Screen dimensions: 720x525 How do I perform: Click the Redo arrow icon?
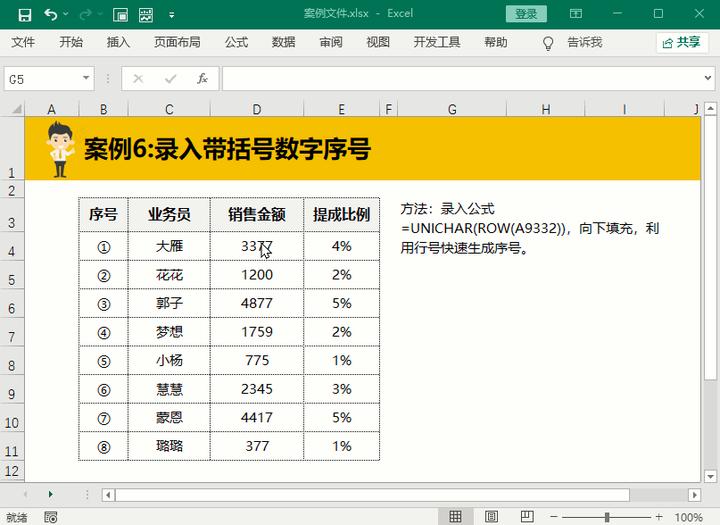pyautogui.click(x=85, y=15)
